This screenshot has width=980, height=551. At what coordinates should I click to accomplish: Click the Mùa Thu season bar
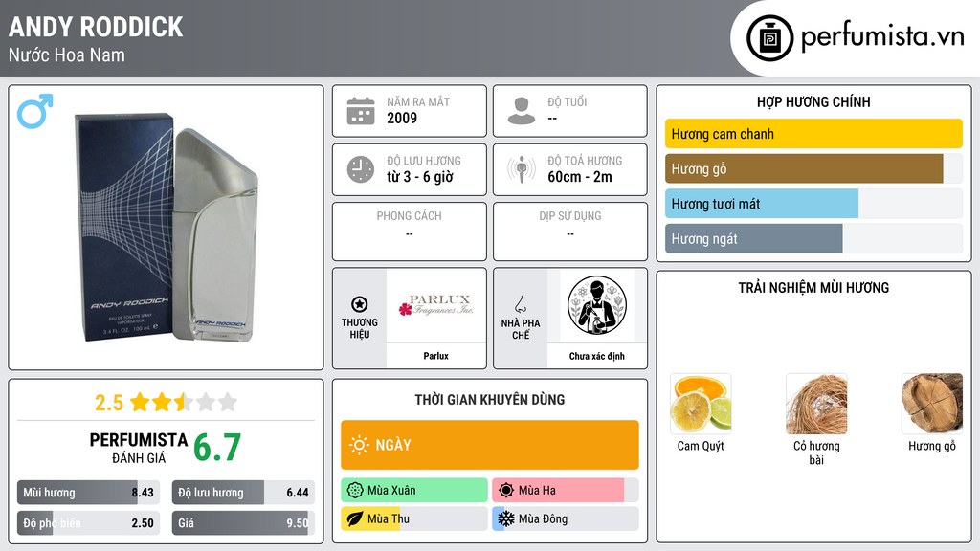[414, 518]
